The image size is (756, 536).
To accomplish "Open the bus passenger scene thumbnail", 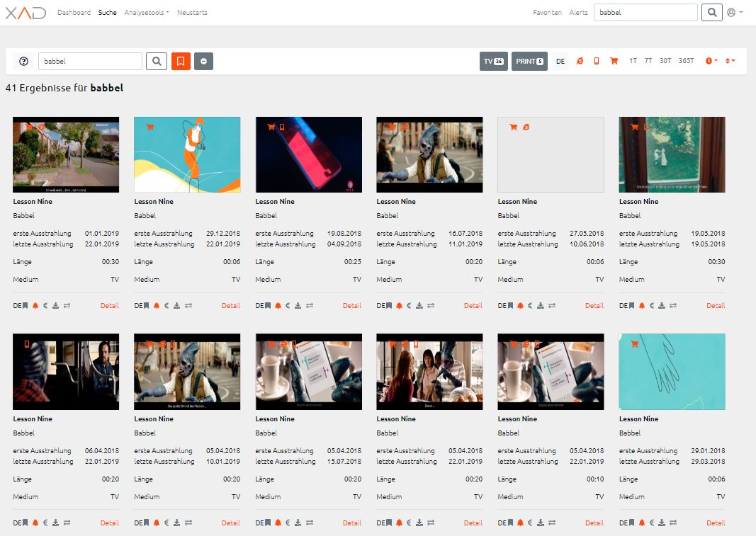I will click(66, 372).
